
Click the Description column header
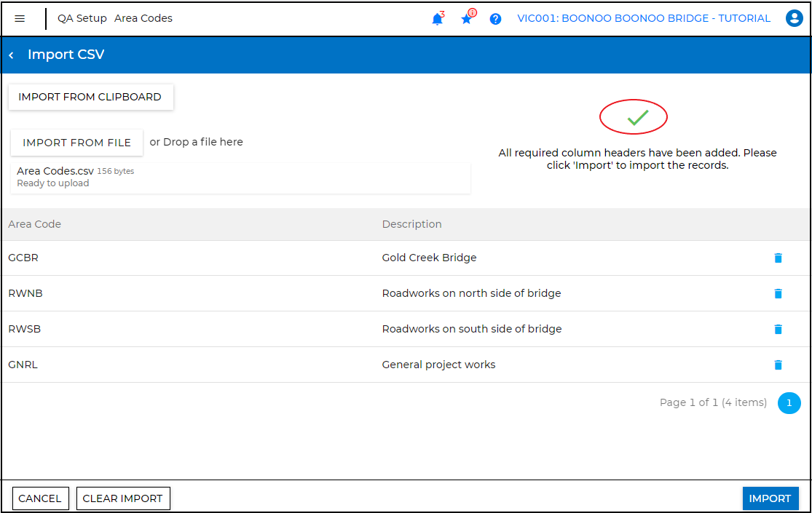click(x=411, y=224)
